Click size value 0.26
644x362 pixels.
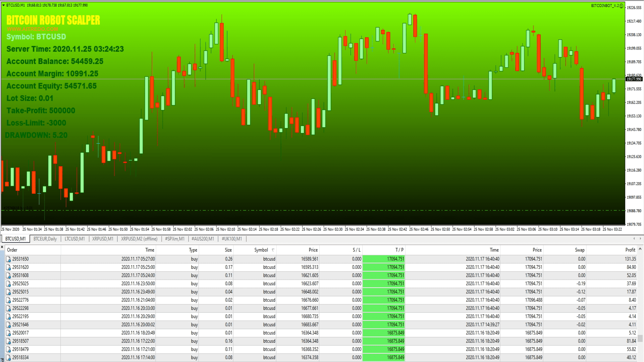[229, 259]
